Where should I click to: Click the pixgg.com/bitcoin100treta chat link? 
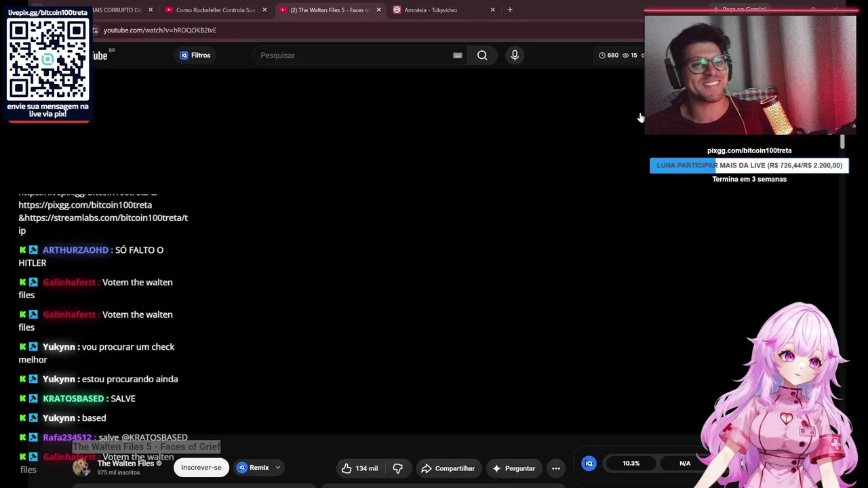click(85, 205)
